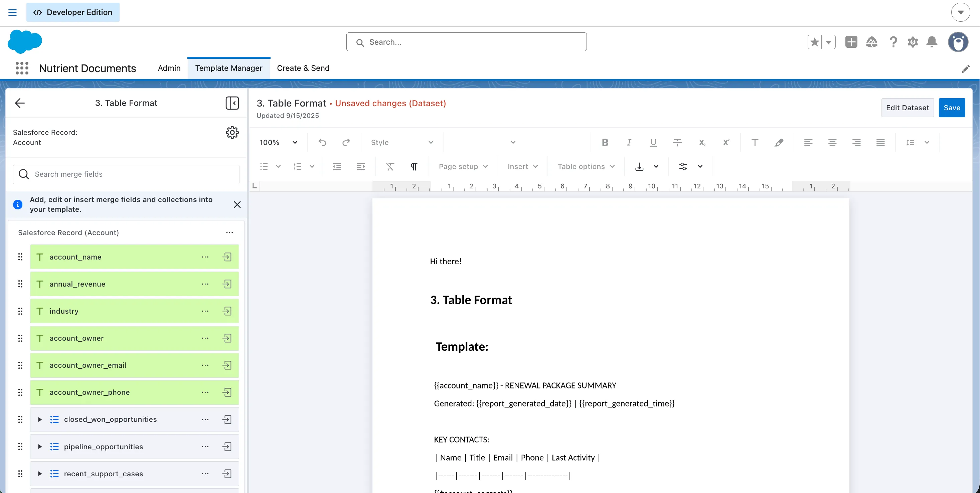Collapse the merge fields side panel

[232, 103]
